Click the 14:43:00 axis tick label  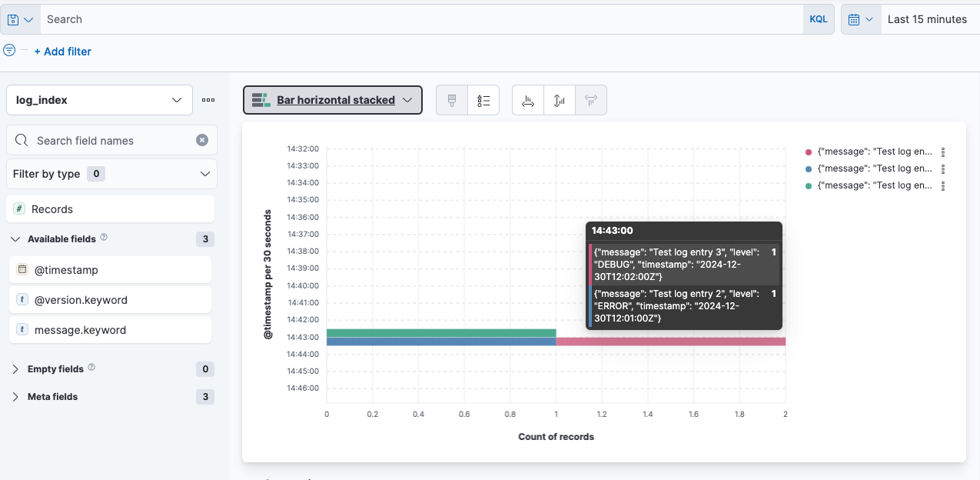click(x=303, y=337)
